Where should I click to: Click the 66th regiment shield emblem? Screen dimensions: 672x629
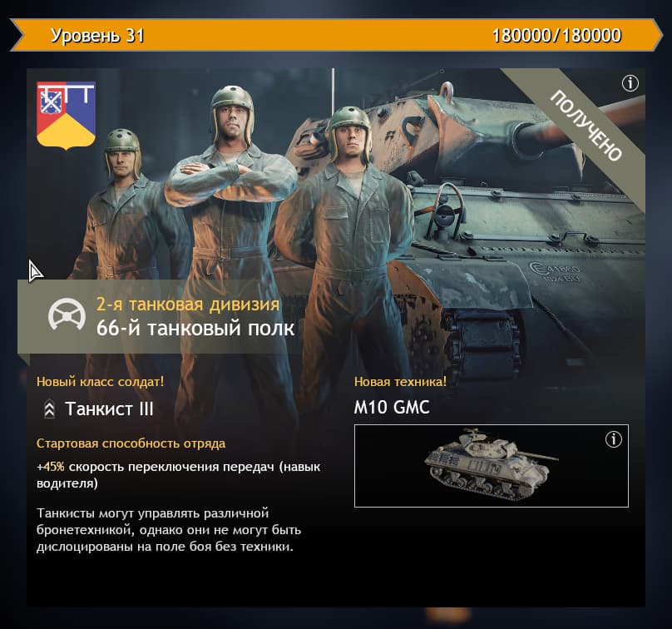[66, 116]
